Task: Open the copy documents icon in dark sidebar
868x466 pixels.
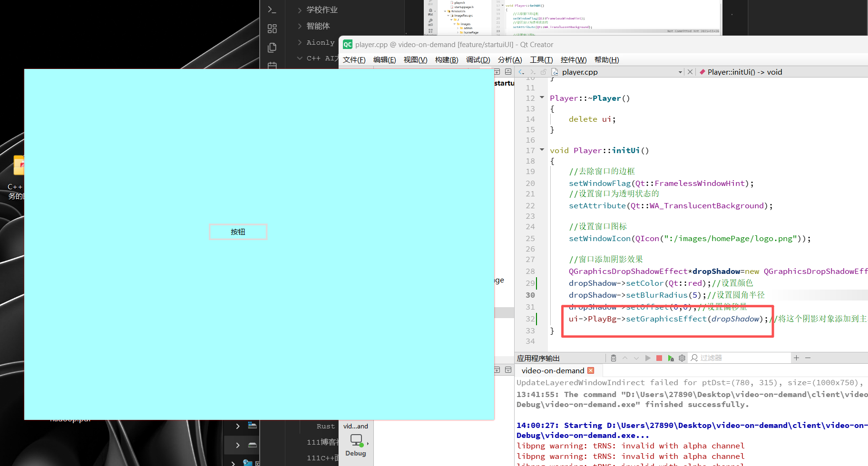Action: click(x=272, y=48)
